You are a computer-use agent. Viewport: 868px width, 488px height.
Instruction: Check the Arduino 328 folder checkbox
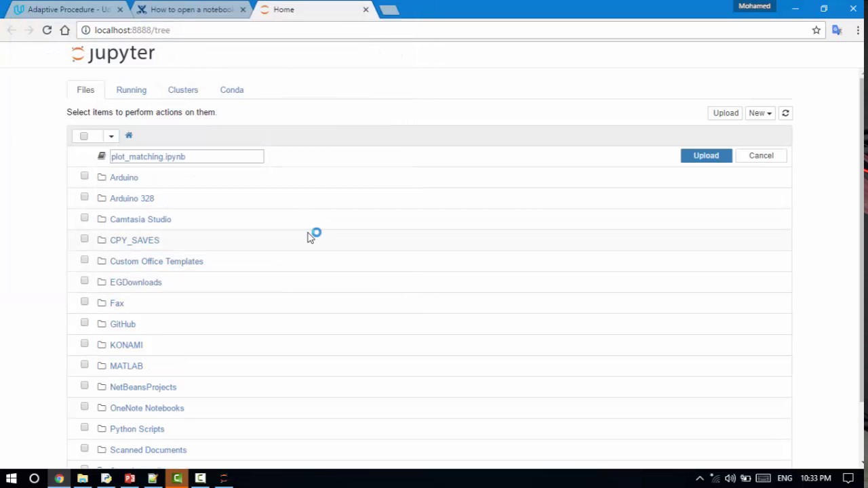[84, 197]
